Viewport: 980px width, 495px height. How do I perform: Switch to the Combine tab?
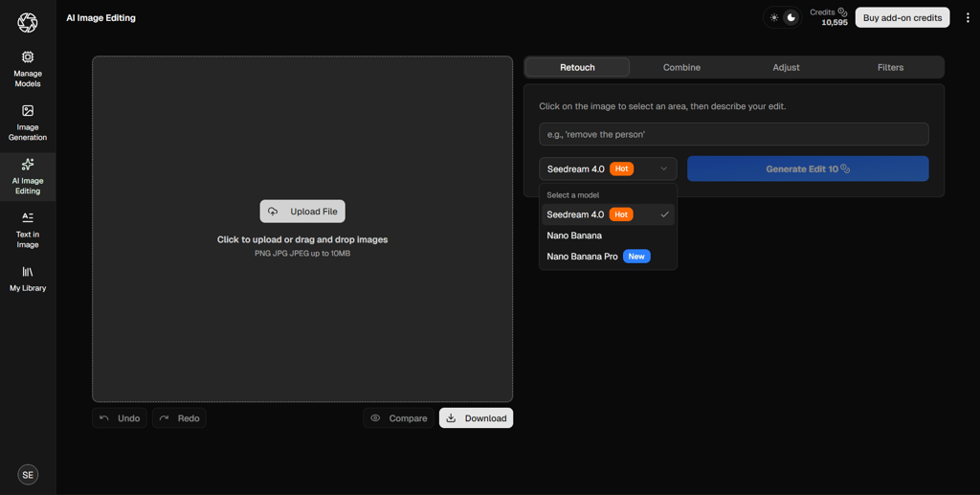point(681,67)
